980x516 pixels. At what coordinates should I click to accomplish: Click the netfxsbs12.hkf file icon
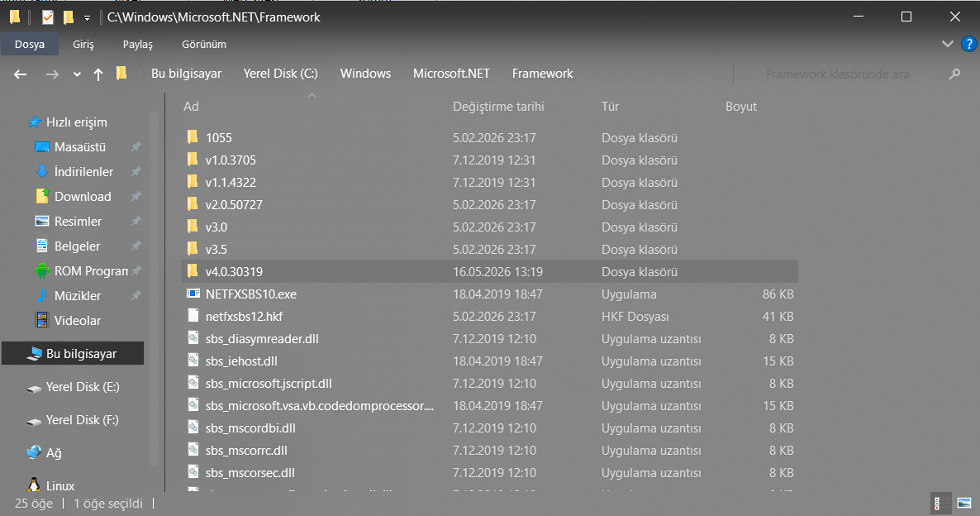pyautogui.click(x=193, y=316)
